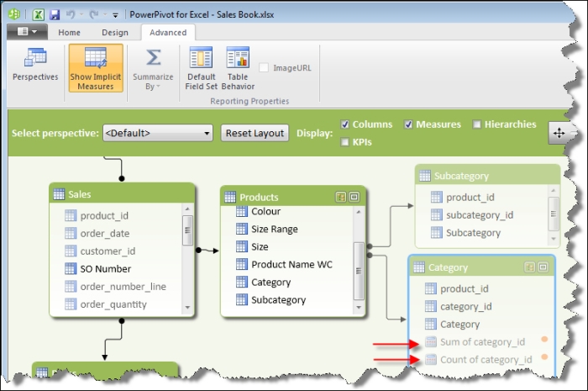Open the Summarize By menu
588x391 pixels.
[153, 69]
